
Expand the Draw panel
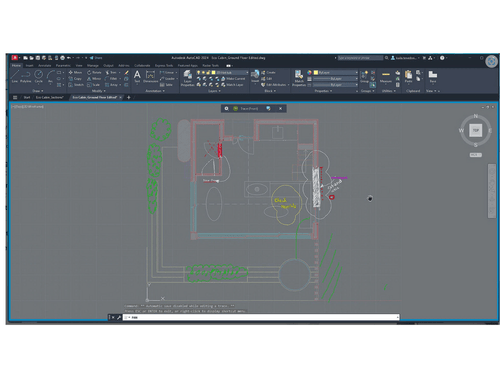37,91
